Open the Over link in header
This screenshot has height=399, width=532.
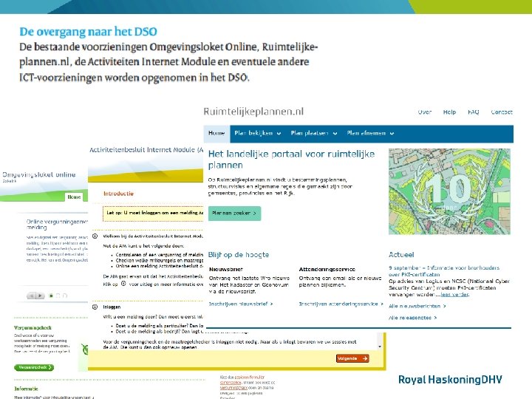(424, 112)
